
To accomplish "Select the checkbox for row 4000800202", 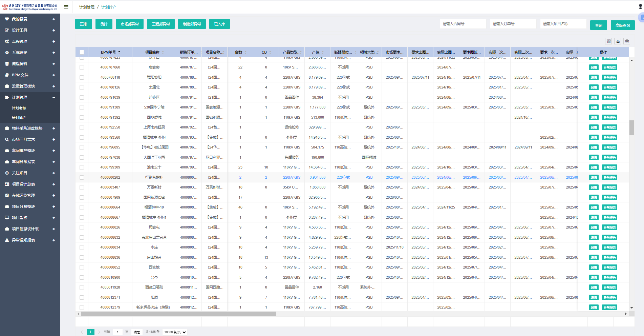I will [x=82, y=177].
